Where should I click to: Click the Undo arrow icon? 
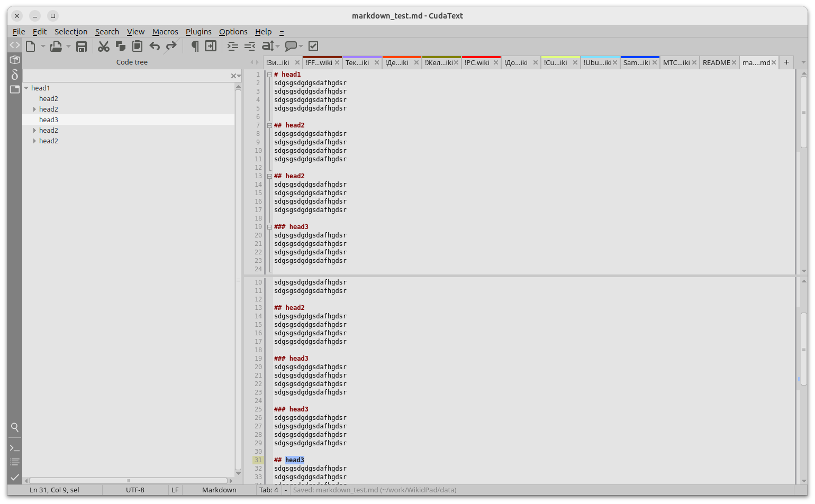(155, 47)
